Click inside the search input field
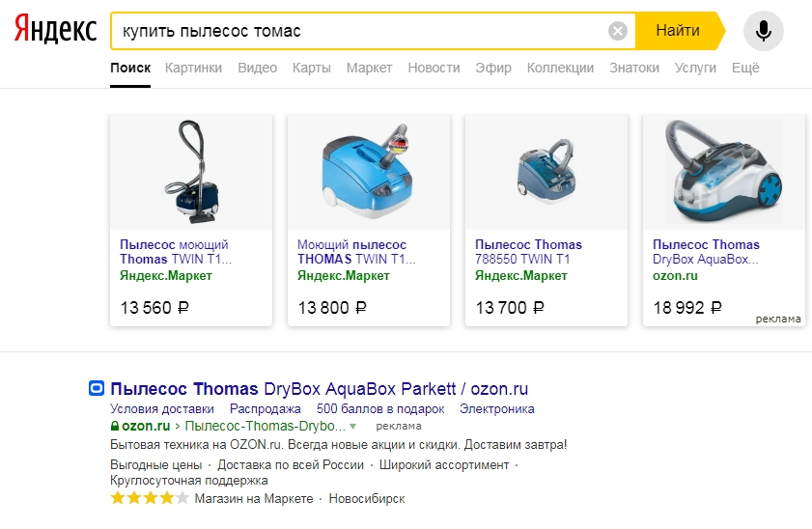The image size is (812, 529). pos(357,31)
